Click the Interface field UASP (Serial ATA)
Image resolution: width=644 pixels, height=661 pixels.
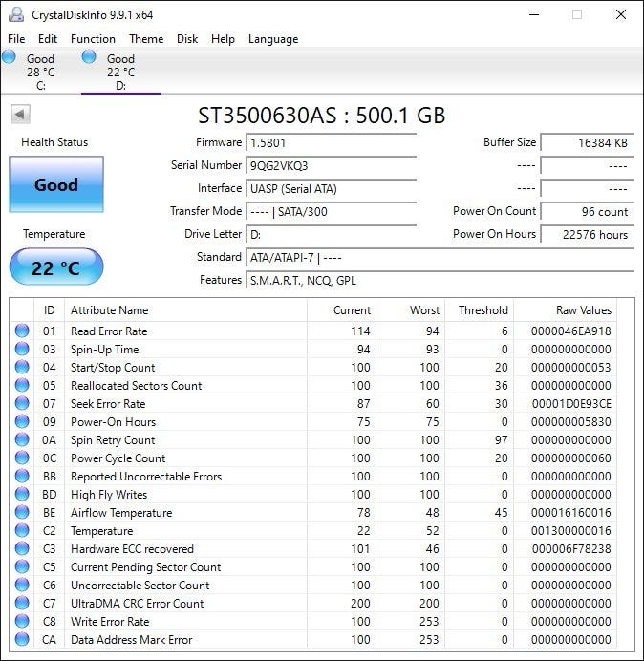[331, 188]
